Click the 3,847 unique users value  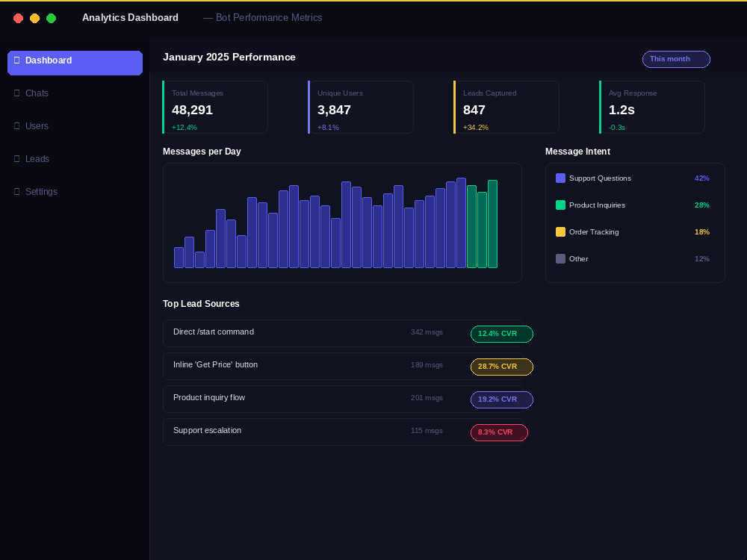coord(334,110)
